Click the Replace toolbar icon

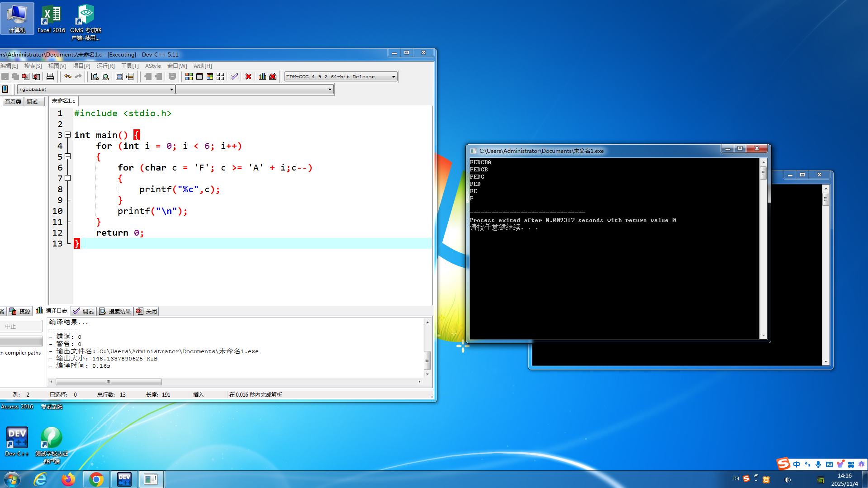click(105, 76)
